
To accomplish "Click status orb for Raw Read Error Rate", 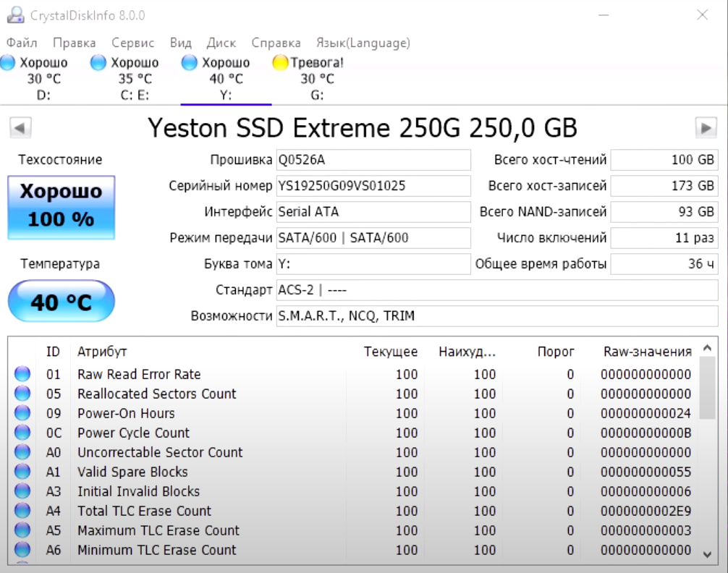I will pyautogui.click(x=22, y=374).
